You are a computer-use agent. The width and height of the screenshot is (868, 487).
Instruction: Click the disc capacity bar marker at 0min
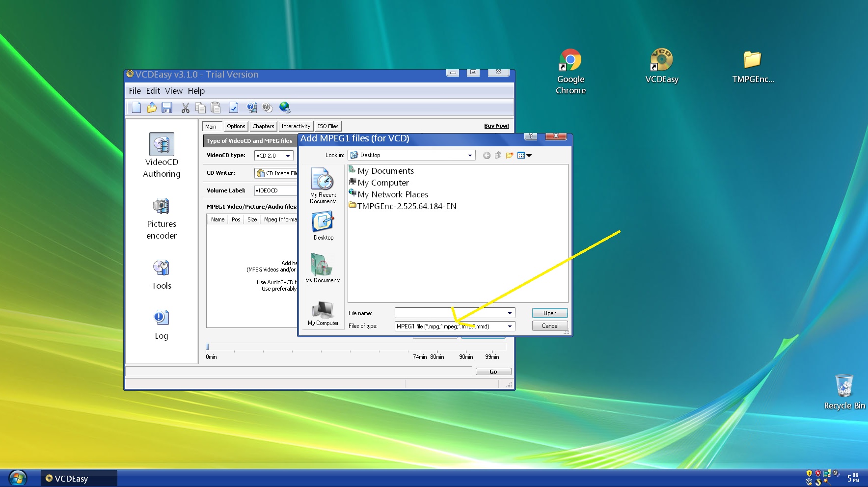[x=207, y=347]
